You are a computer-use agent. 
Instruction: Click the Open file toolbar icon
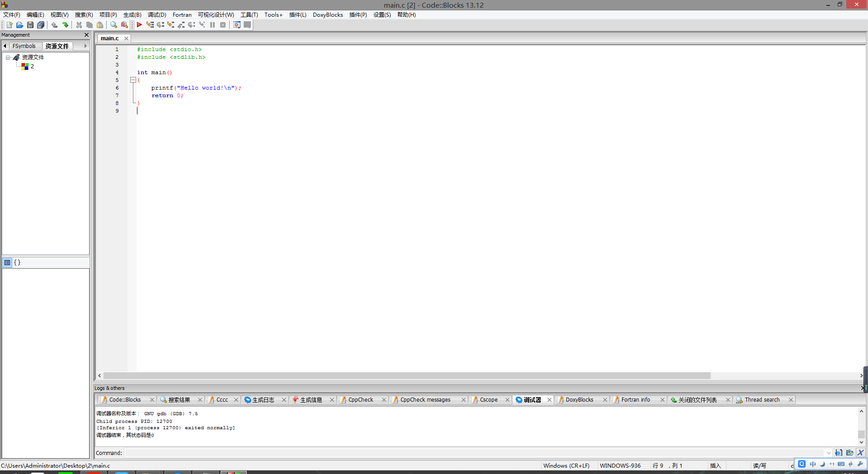(19, 25)
